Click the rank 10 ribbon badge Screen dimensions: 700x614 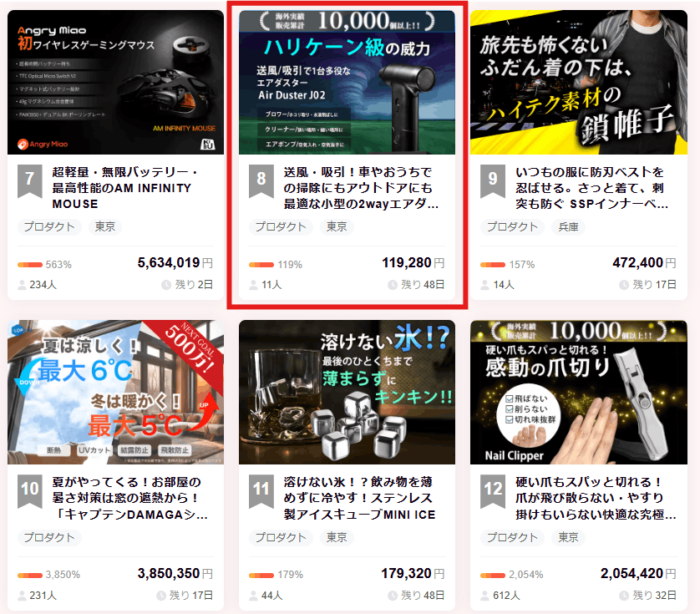click(29, 490)
